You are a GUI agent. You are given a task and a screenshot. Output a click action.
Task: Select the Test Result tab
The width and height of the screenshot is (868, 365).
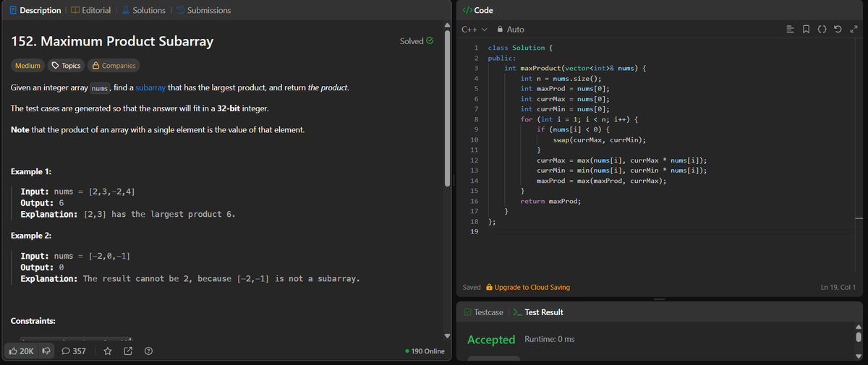[x=538, y=312]
